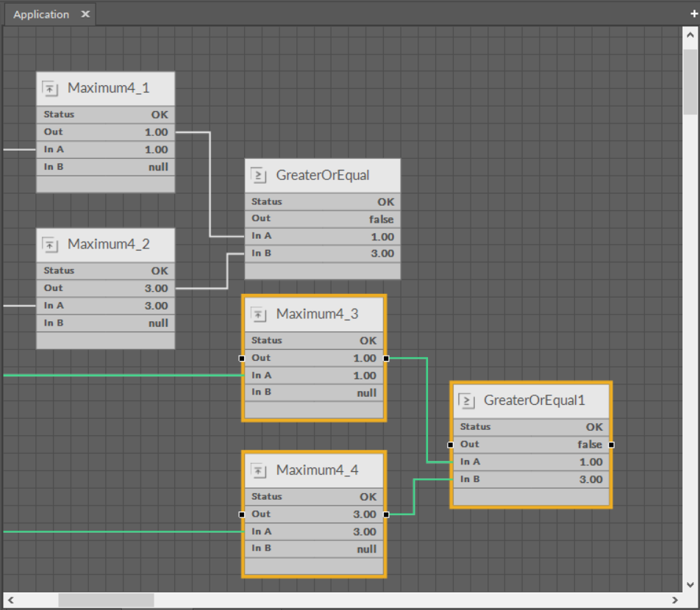Click the horizontal scrollbar thumb
Image resolution: width=700 pixels, height=610 pixels.
tap(106, 600)
